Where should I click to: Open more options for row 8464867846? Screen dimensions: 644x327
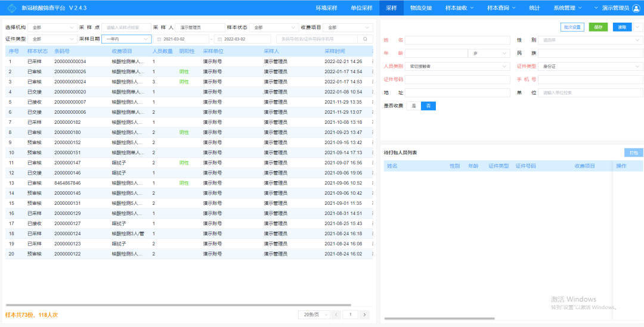click(373, 183)
